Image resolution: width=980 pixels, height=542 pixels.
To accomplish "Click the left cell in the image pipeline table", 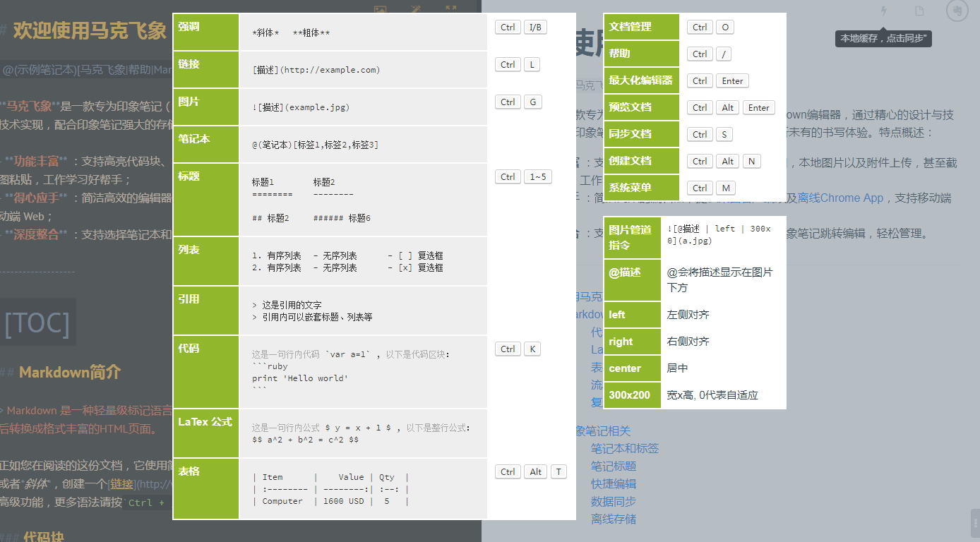I will (x=632, y=314).
